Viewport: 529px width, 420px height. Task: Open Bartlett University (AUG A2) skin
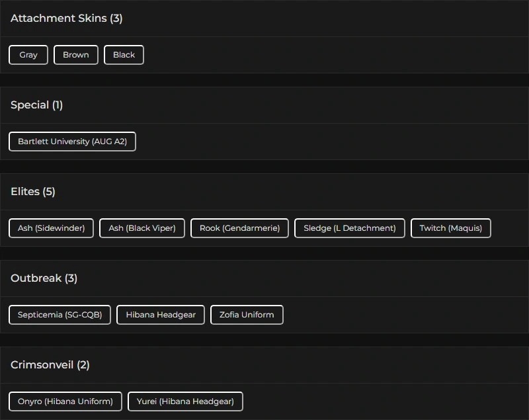point(72,142)
